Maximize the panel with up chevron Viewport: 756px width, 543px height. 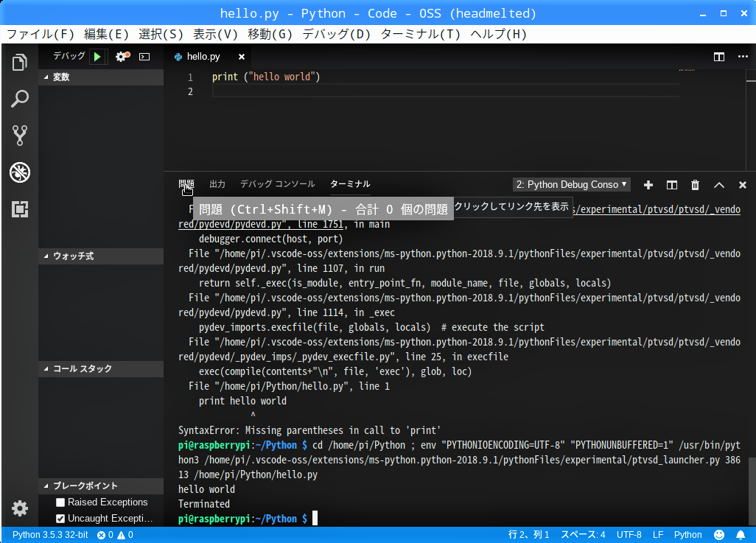pyautogui.click(x=719, y=185)
